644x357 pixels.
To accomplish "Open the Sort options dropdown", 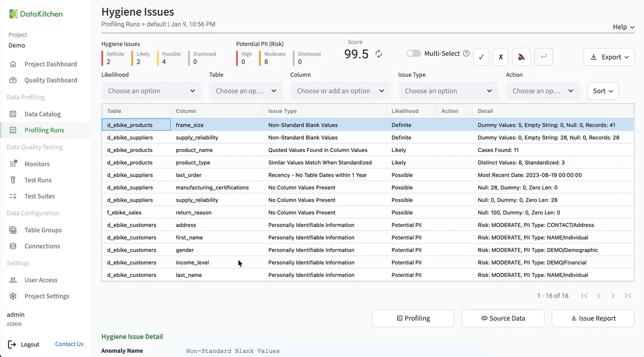I will [603, 91].
